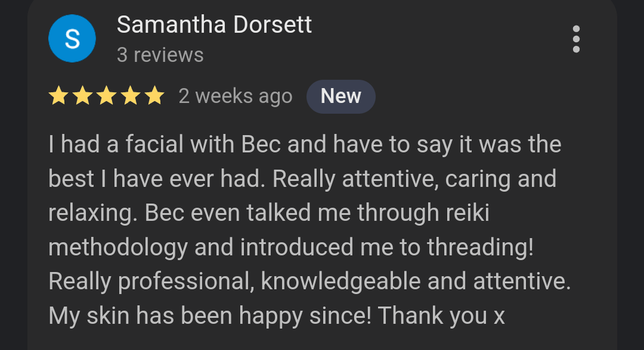The image size is (644, 350).
Task: Click the fifth yellow rating star
Action: (x=153, y=96)
